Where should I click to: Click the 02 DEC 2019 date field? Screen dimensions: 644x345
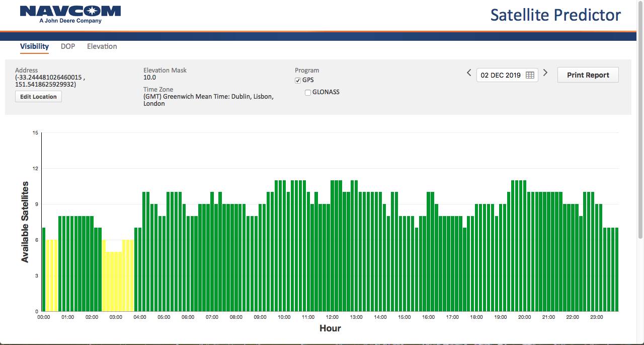point(500,75)
